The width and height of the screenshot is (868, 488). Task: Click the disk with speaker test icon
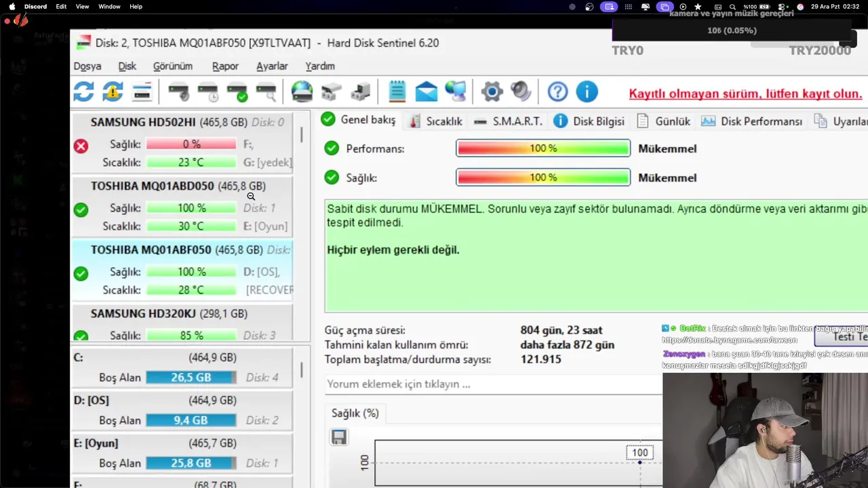(x=179, y=91)
